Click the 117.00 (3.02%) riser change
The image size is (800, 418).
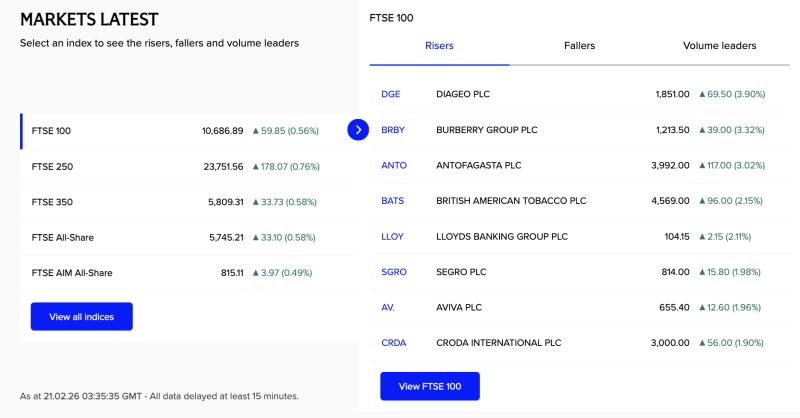point(732,165)
